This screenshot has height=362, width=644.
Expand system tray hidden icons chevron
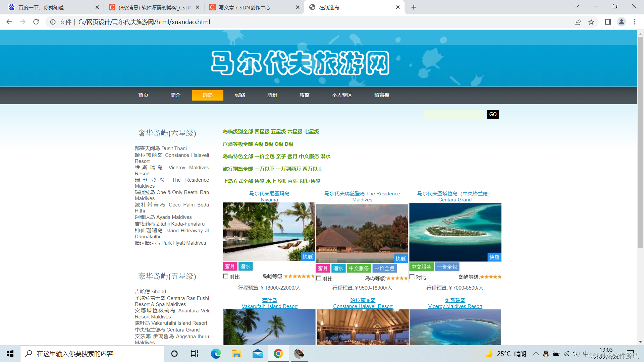536,354
